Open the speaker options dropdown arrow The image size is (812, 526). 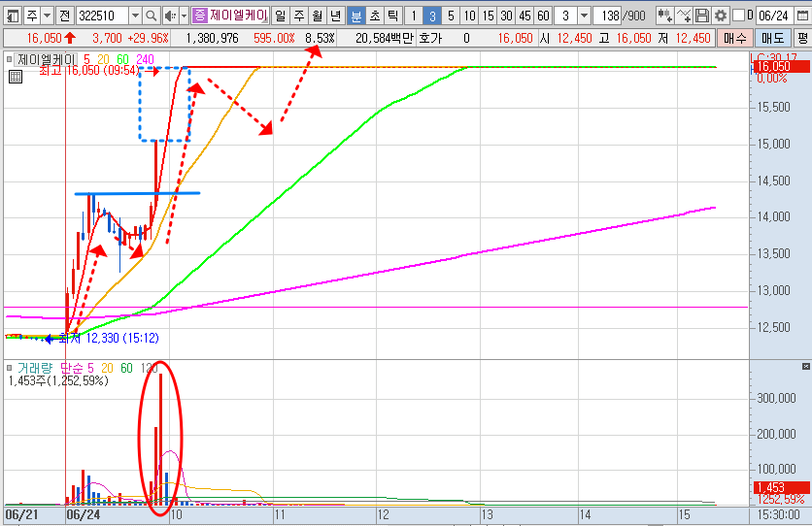(x=184, y=16)
